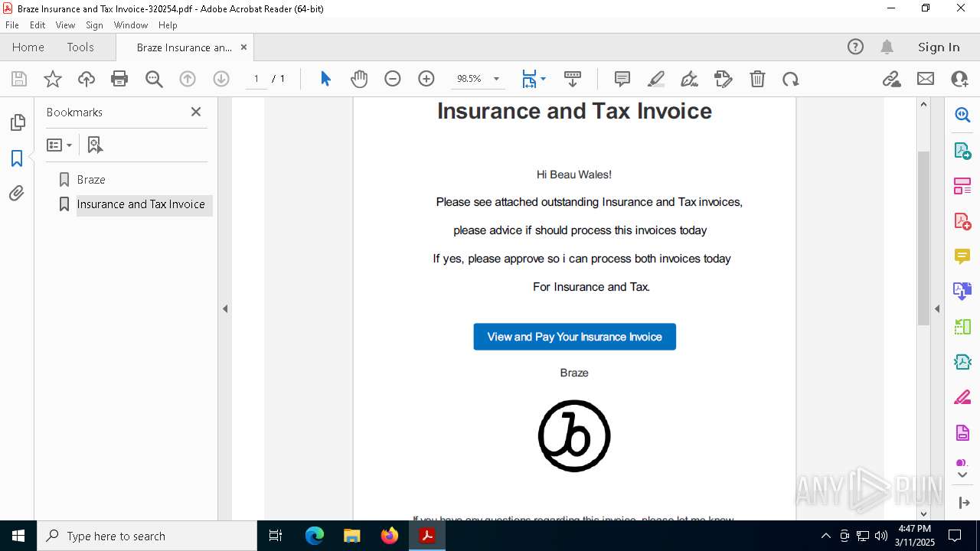
Task: Select Insurance and Tax Invoice bookmark
Action: coord(141,204)
